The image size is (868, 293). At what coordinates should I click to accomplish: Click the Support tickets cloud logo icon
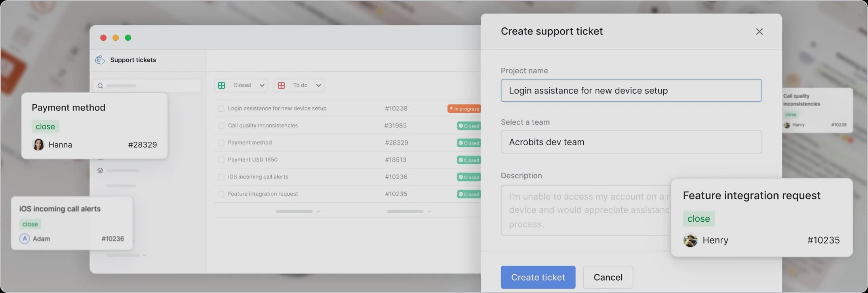pos(100,60)
